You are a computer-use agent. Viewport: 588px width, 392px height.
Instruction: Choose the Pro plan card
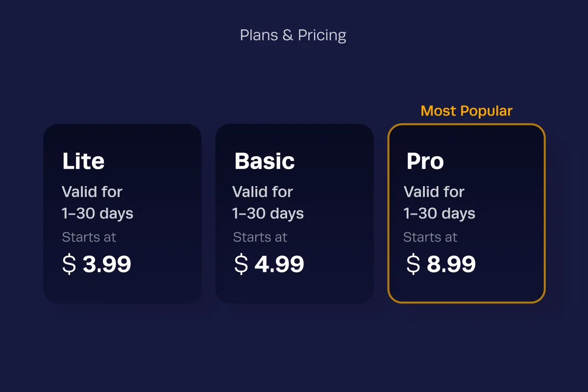click(466, 214)
